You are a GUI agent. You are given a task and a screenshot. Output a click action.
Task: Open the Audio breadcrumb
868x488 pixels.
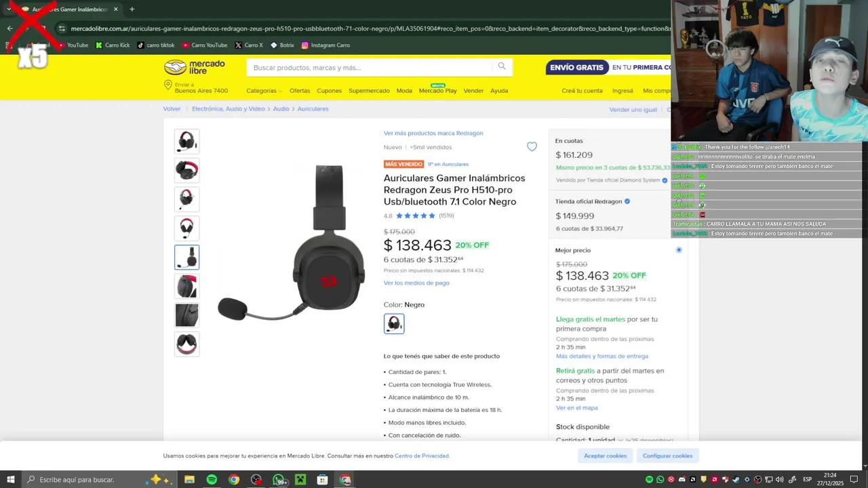tap(281, 109)
